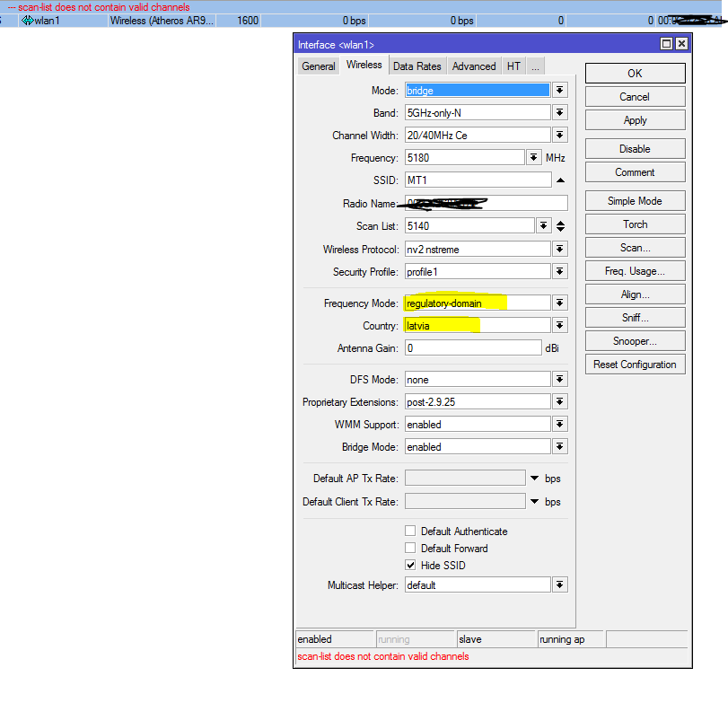Open the Country dropdown arrow

pos(560,325)
